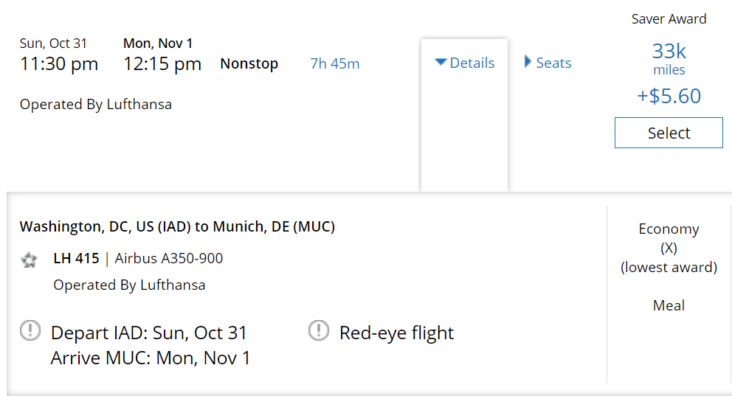732x396 pixels.
Task: Click the Washington to Munich route heading
Action: 177,226
